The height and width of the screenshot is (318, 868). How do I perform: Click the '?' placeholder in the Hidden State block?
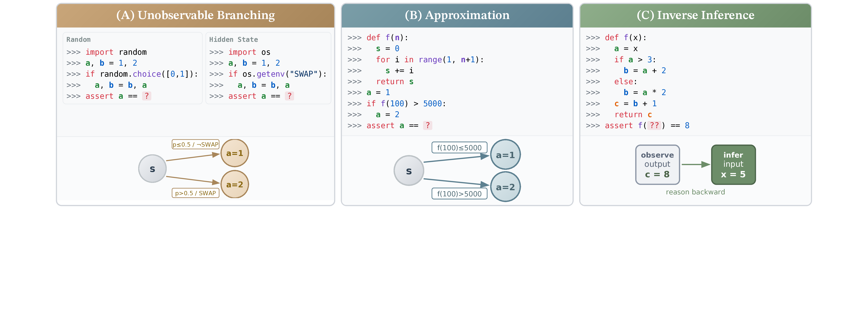coord(289,96)
